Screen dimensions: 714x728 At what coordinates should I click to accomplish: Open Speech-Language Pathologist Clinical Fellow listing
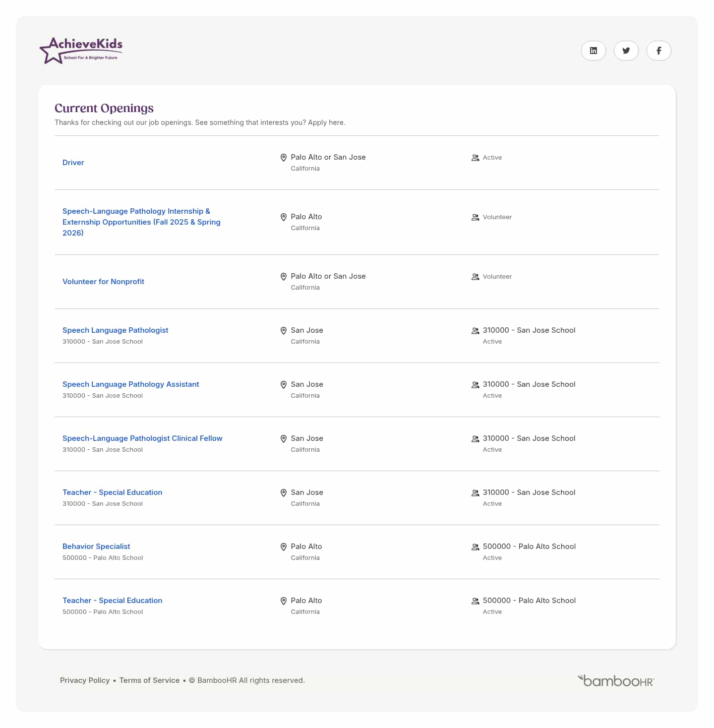pyautogui.click(x=142, y=438)
